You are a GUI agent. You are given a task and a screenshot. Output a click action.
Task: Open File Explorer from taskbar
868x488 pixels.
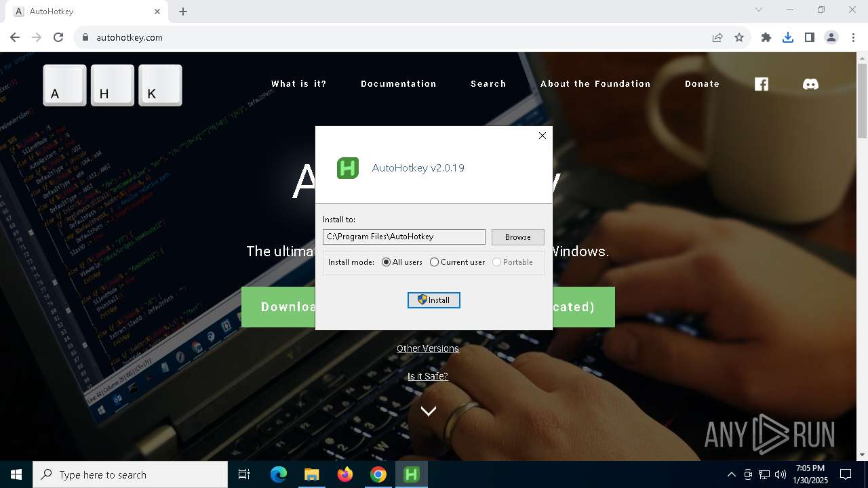click(311, 474)
